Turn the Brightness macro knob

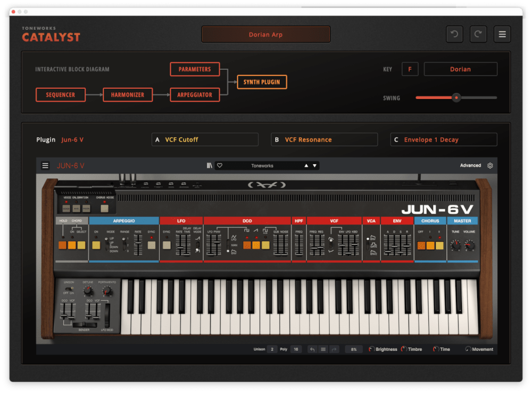(x=372, y=349)
